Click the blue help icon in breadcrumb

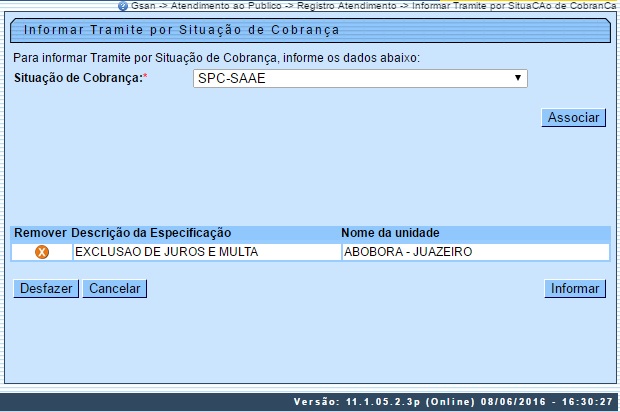click(123, 6)
